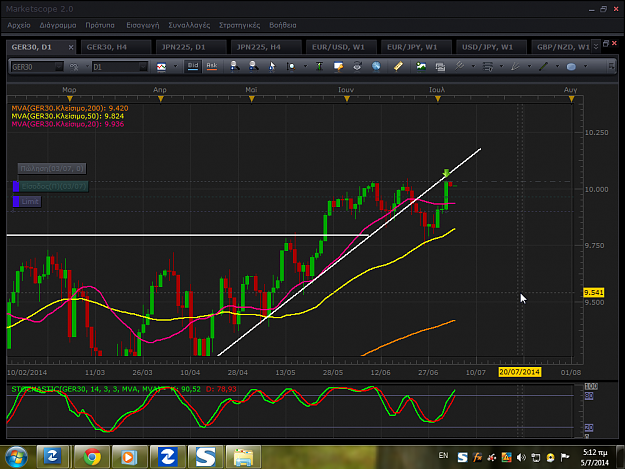The width and height of the screenshot is (625, 469).
Task: Switch to the EUR/JPY, W1 tab
Action: coord(416,47)
